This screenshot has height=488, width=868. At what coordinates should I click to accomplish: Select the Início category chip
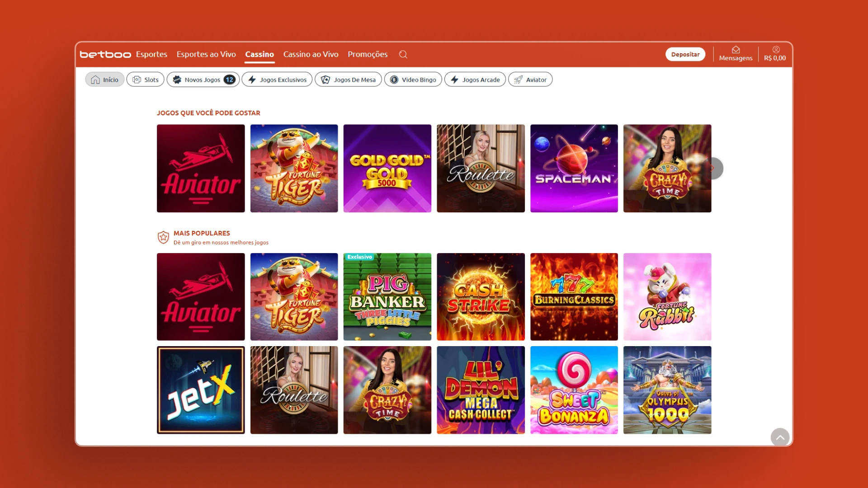click(104, 80)
